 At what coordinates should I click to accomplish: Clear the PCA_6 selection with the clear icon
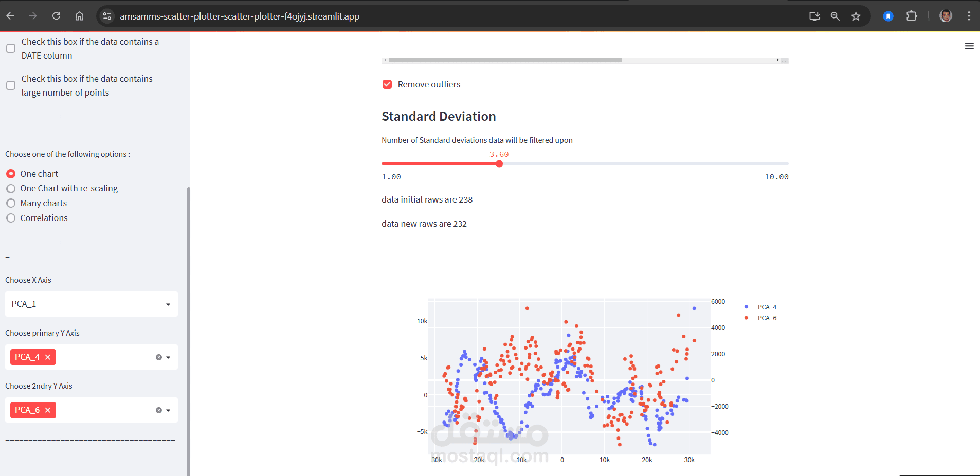(158, 410)
